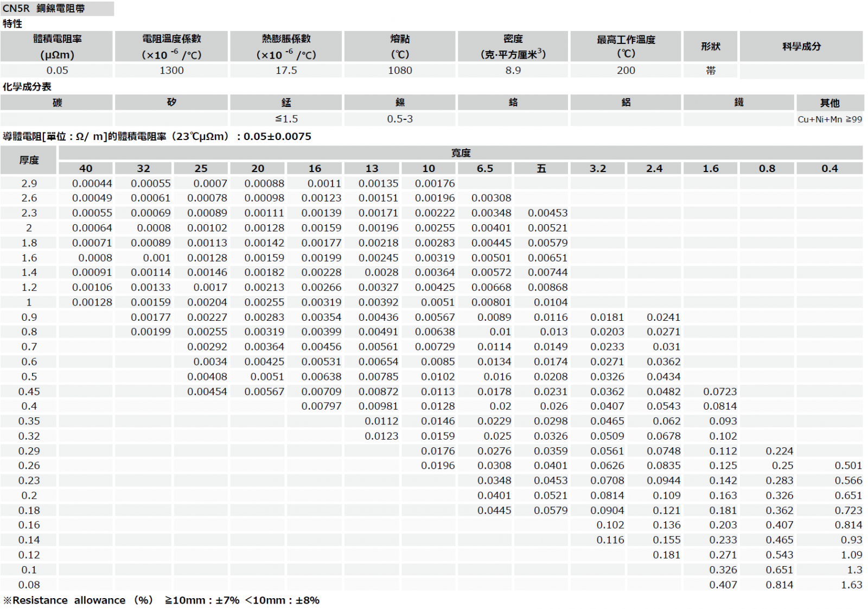Click the value 0.00308 in row 2.6
Image resolution: width=868 pixels, height=609 pixels.
pyautogui.click(x=491, y=198)
